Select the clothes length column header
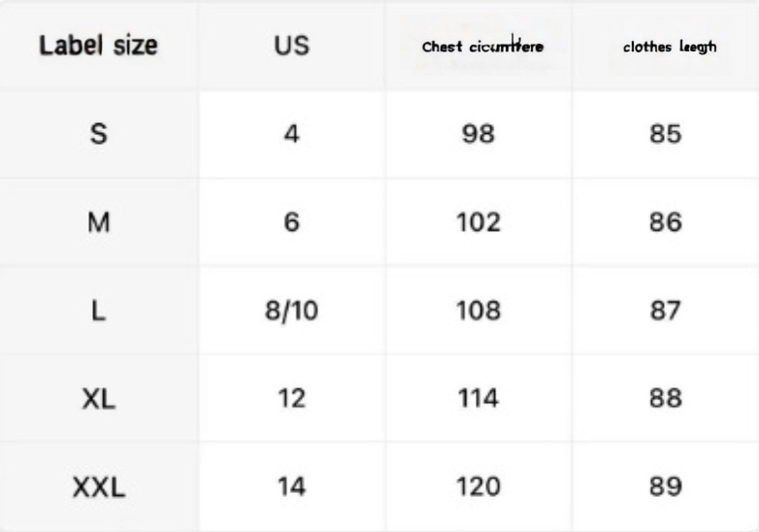Image resolution: width=759 pixels, height=532 pixels. tap(670, 47)
